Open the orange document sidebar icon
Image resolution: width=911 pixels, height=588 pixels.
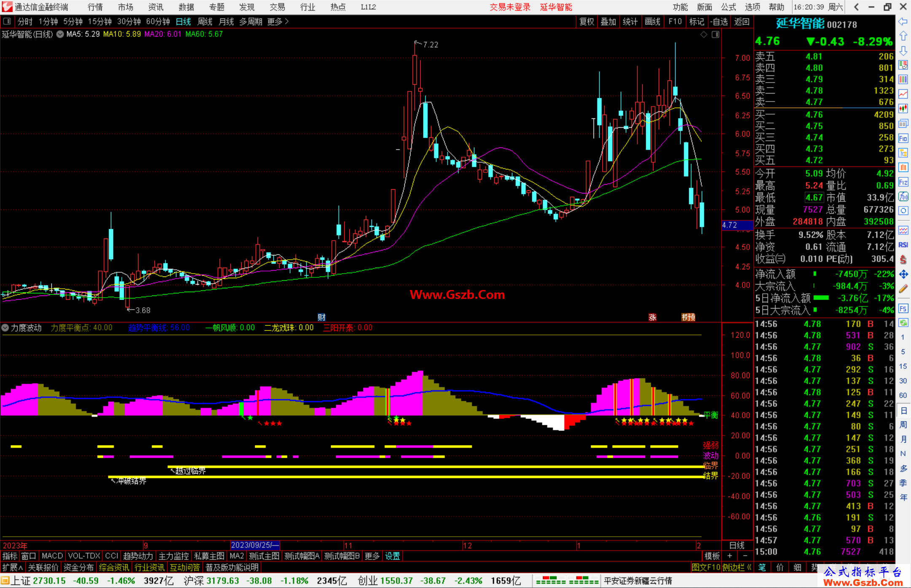pos(903,167)
